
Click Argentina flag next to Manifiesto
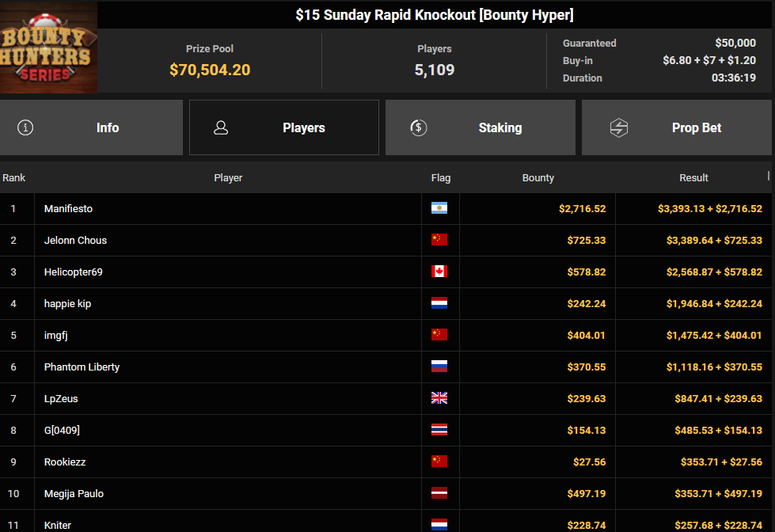(x=439, y=208)
